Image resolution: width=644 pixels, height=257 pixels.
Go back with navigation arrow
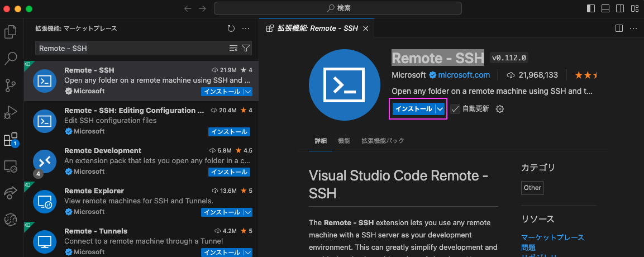click(x=188, y=8)
